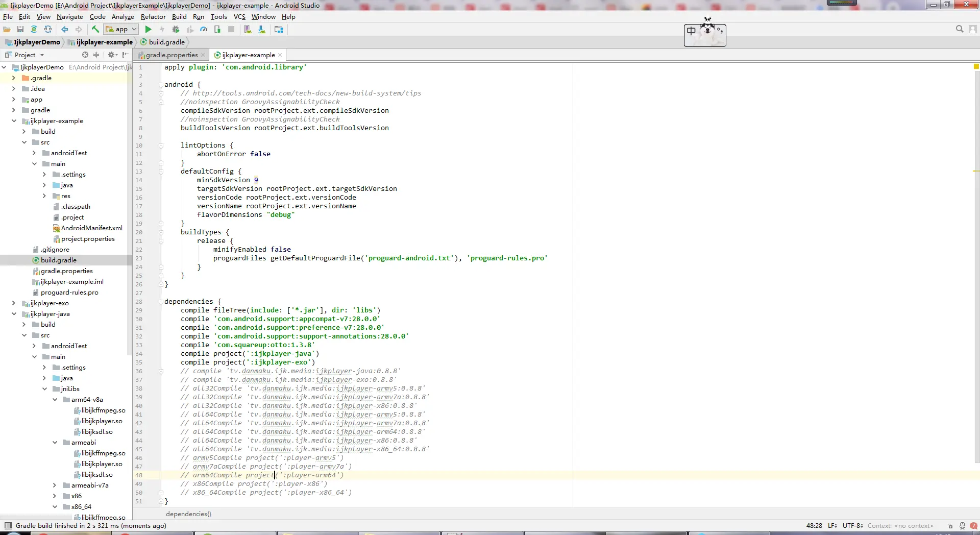980x535 pixels.
Task: Expand the armeabi-v7a folder
Action: click(55, 485)
